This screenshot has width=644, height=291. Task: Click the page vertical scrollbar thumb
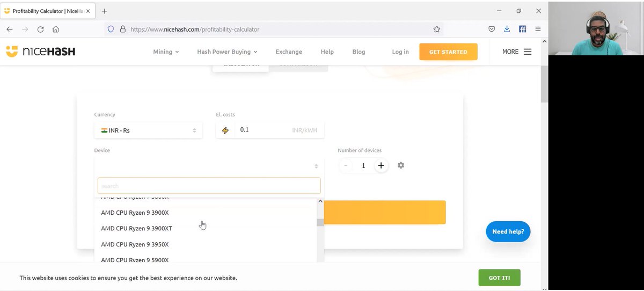(544, 84)
